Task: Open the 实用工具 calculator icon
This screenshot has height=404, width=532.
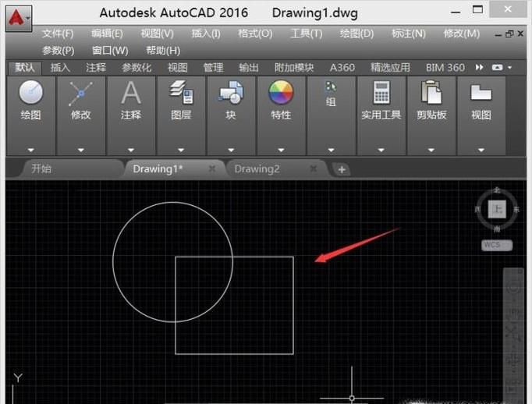Action: tap(381, 94)
